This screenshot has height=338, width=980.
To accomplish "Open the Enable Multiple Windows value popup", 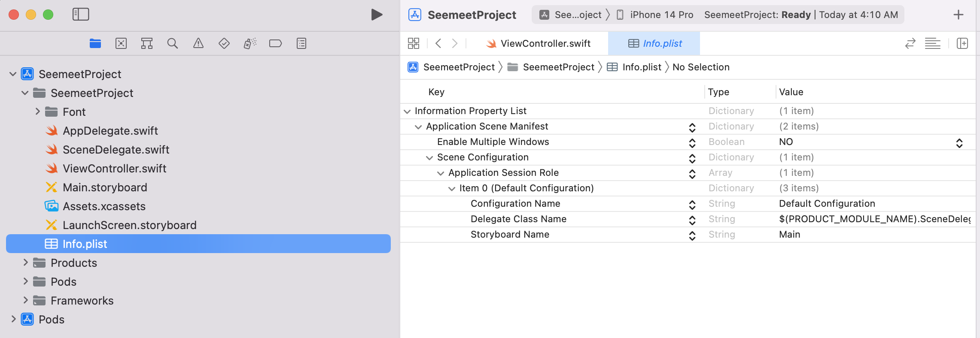I will tap(959, 142).
